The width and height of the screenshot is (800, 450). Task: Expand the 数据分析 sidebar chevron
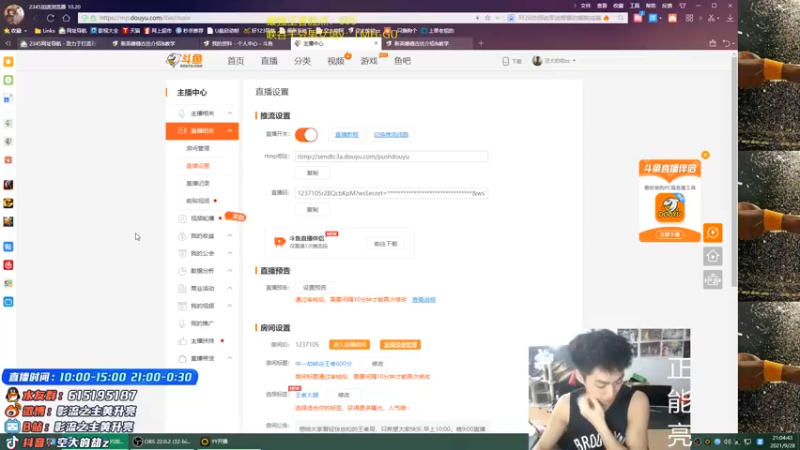click(x=230, y=271)
